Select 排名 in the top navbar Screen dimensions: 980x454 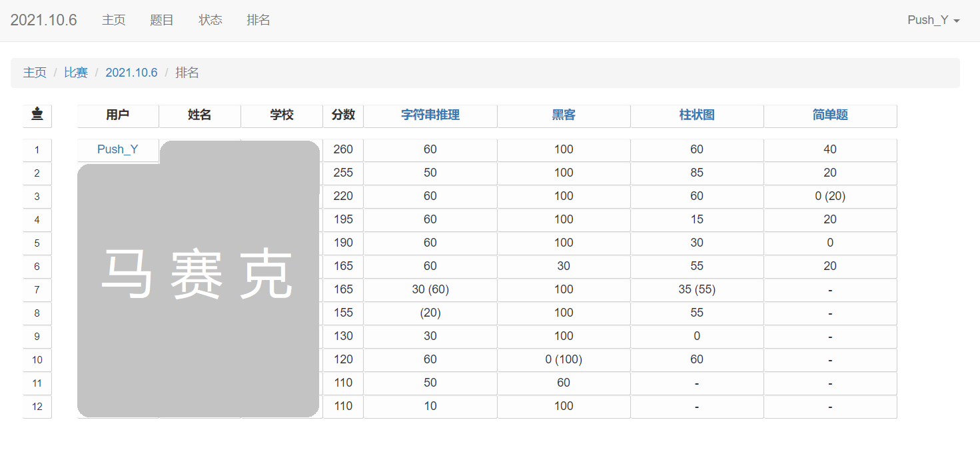pos(258,20)
